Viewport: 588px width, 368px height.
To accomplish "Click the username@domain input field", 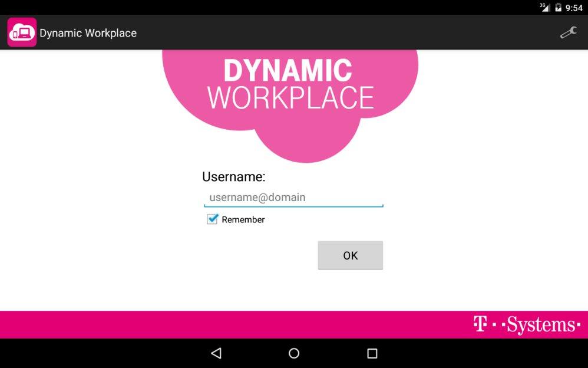I will 293,198.
